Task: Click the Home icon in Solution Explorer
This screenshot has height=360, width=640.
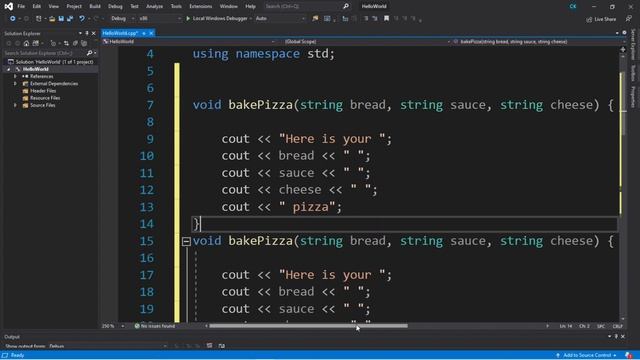Action: point(26,43)
